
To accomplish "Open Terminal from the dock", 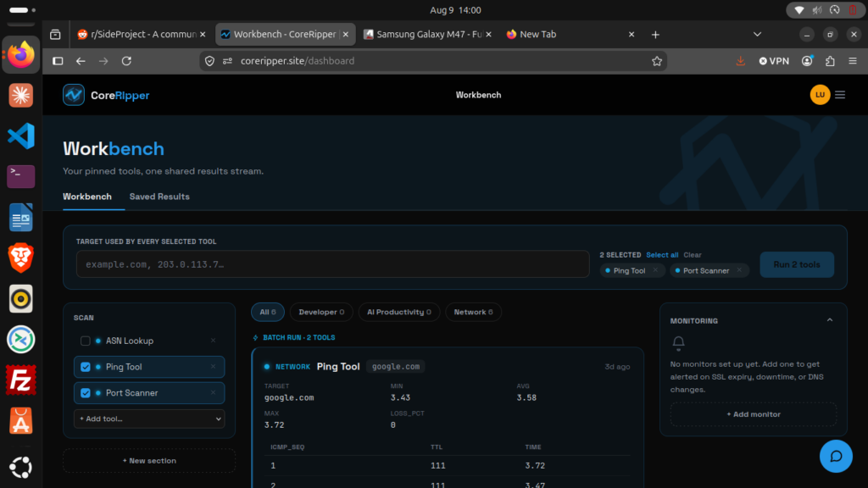I will click(x=21, y=176).
